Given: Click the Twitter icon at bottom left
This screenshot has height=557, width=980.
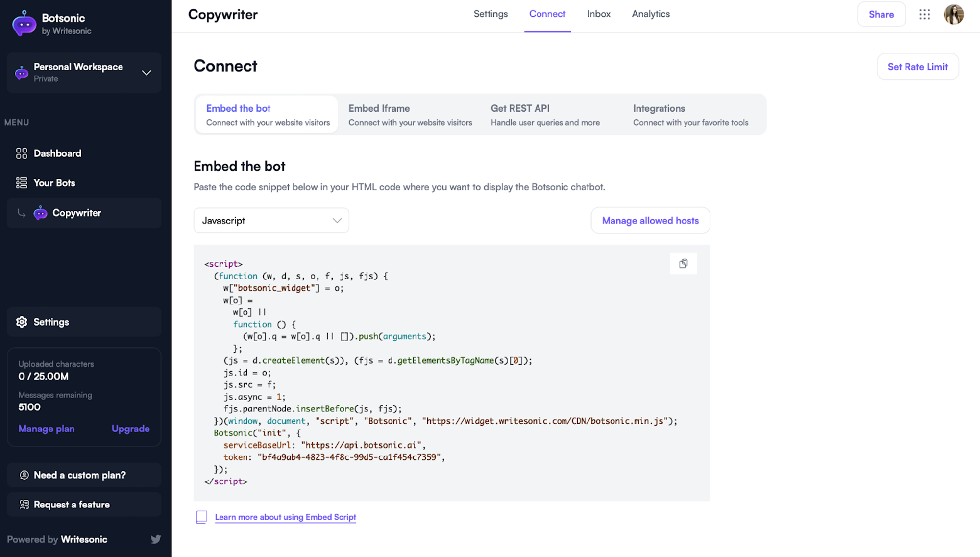Looking at the screenshot, I should (156, 539).
